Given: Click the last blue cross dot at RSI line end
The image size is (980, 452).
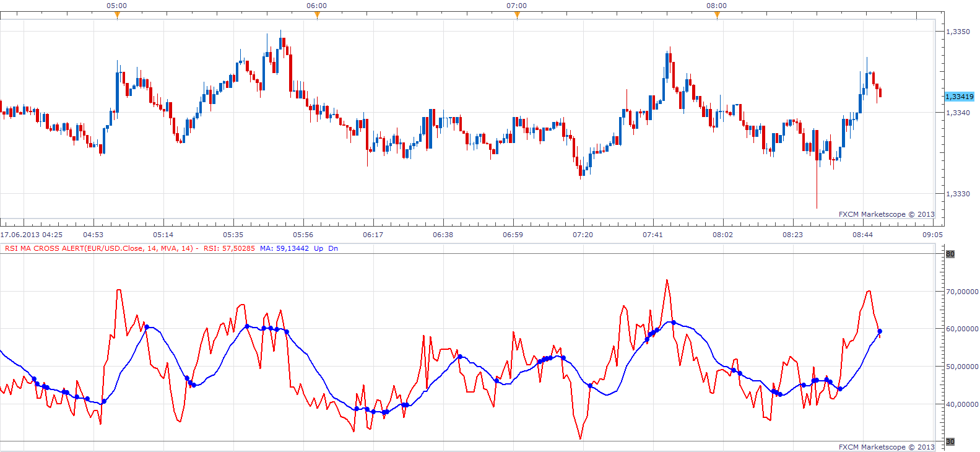Looking at the screenshot, I should [x=880, y=331].
